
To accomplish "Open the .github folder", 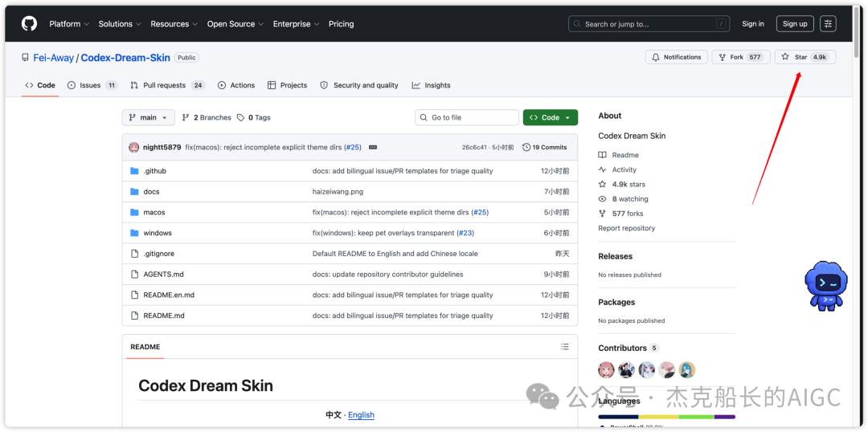I will tap(154, 171).
